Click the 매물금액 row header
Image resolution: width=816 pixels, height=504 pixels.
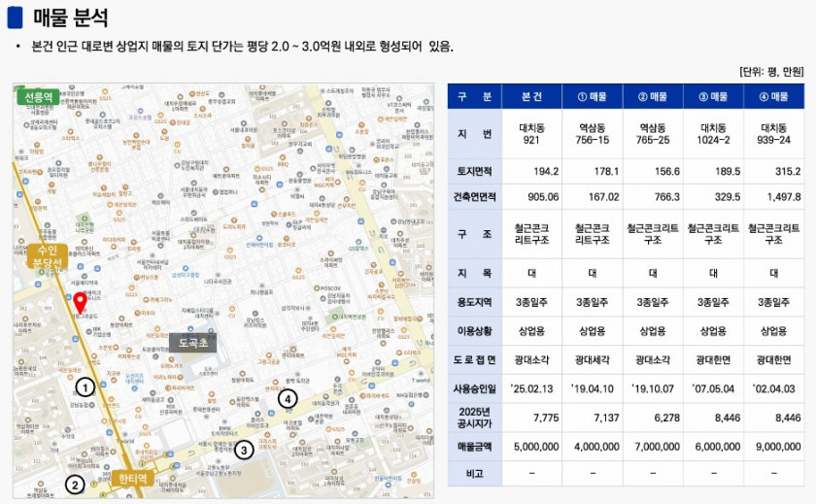tap(475, 447)
